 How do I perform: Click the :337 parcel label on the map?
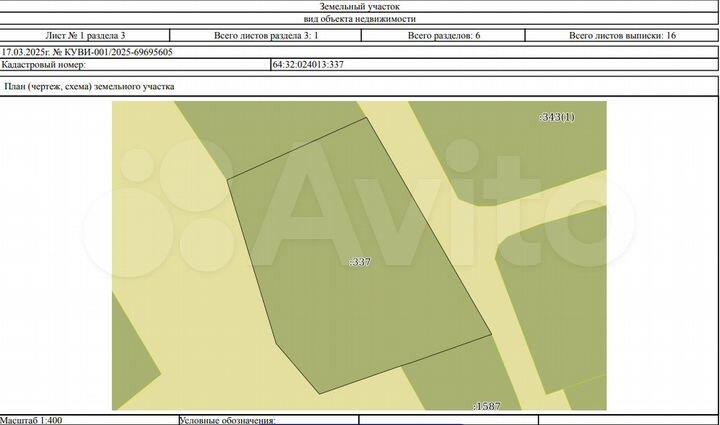pyautogui.click(x=360, y=262)
